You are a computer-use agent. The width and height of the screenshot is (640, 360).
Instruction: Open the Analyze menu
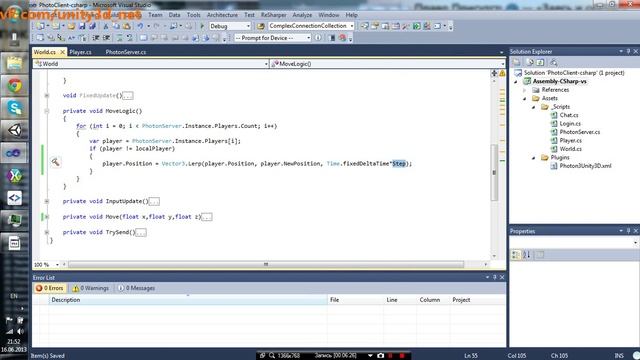tap(302, 15)
